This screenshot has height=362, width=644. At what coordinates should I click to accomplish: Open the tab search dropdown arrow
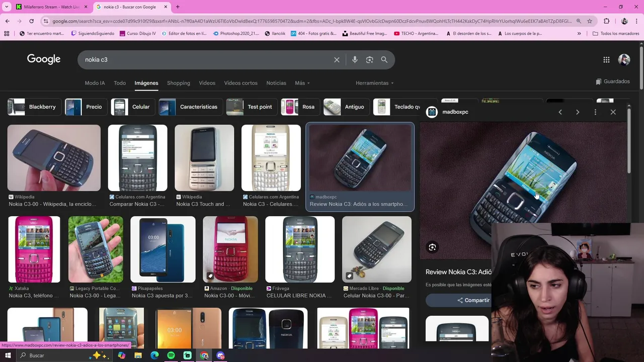(7, 7)
